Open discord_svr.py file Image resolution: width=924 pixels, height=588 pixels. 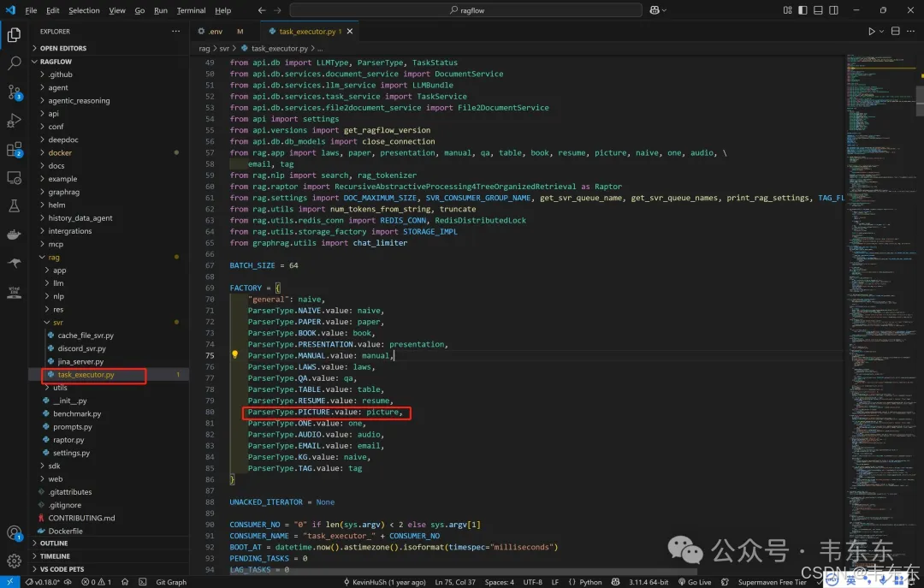[x=81, y=348]
